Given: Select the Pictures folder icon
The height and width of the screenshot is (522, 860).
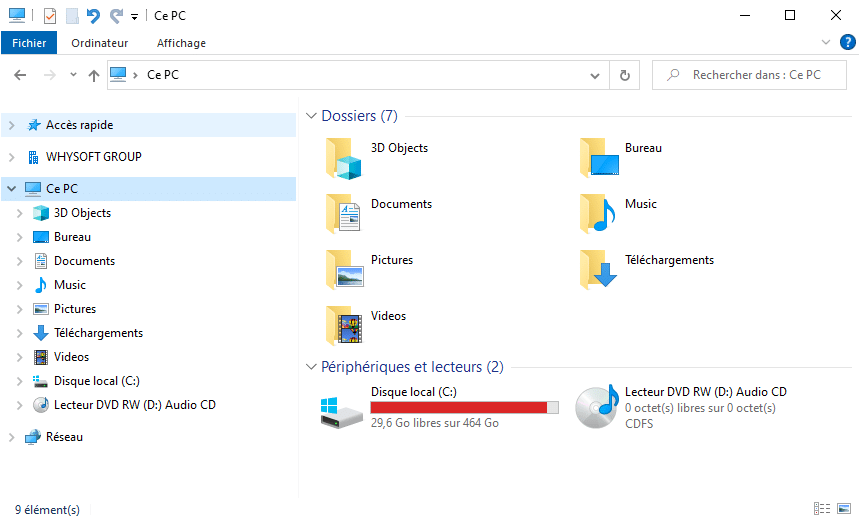Looking at the screenshot, I should (344, 269).
